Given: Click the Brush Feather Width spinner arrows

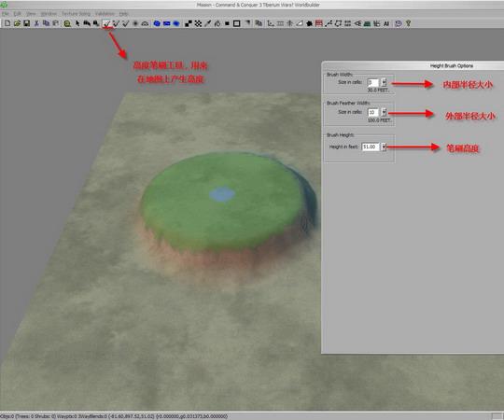Looking at the screenshot, I should coord(384,112).
